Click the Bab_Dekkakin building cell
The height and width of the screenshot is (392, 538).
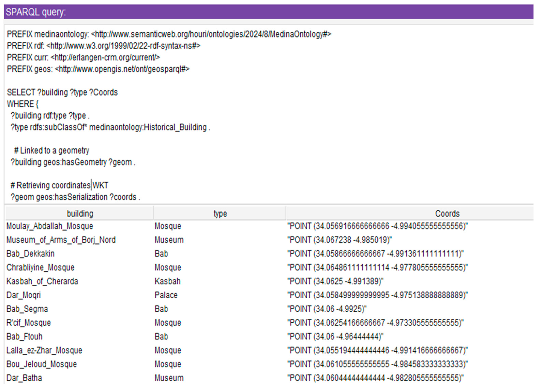click(30, 254)
